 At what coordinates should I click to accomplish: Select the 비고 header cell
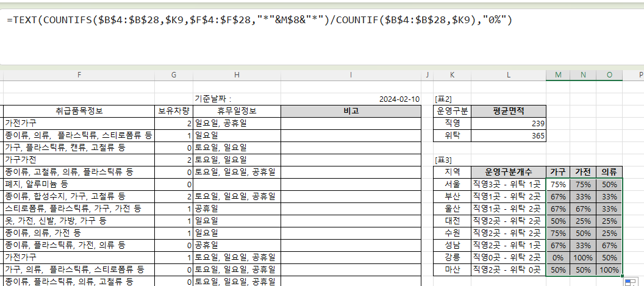pos(351,111)
